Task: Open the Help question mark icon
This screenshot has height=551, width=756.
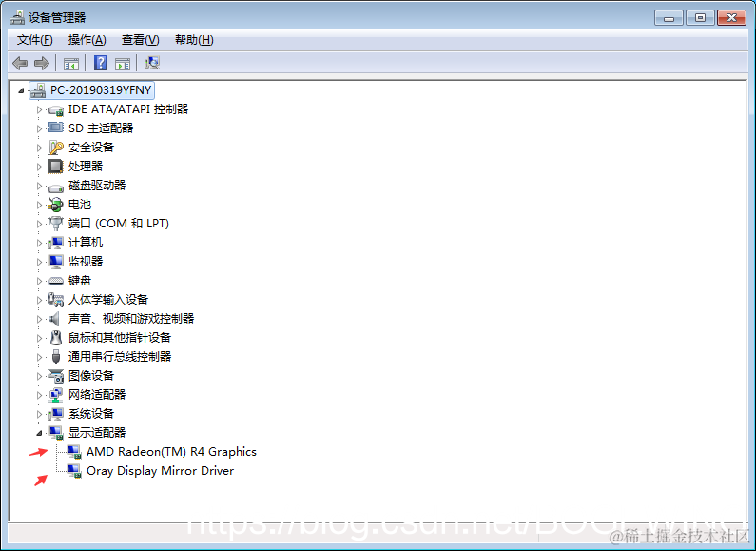Action: 100,63
